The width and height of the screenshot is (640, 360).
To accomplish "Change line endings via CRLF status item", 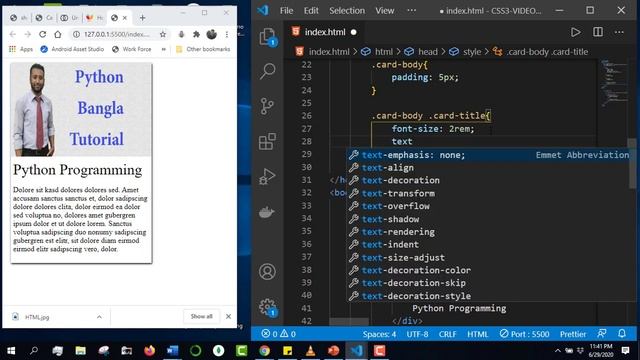I will (447, 334).
